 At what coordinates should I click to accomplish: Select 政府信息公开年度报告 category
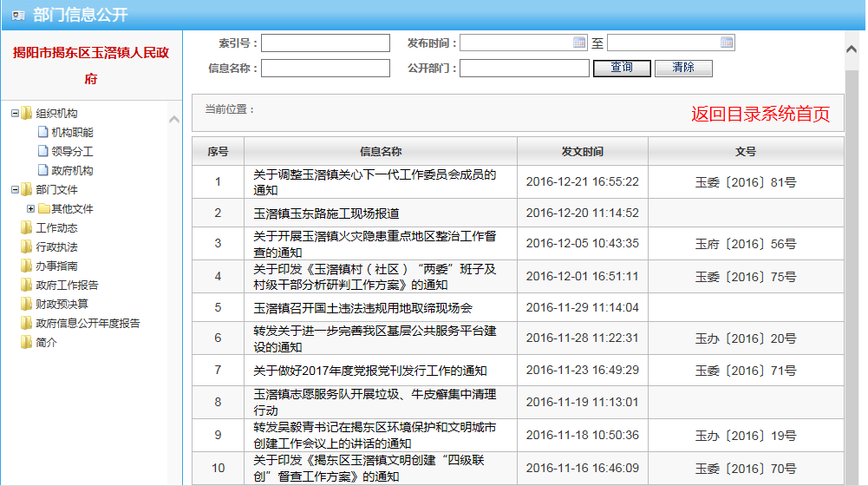[x=88, y=324]
